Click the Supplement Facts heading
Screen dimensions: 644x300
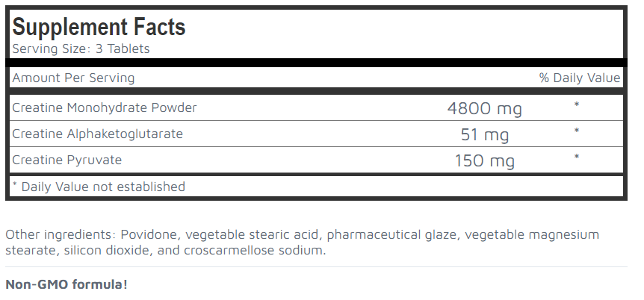(x=99, y=27)
